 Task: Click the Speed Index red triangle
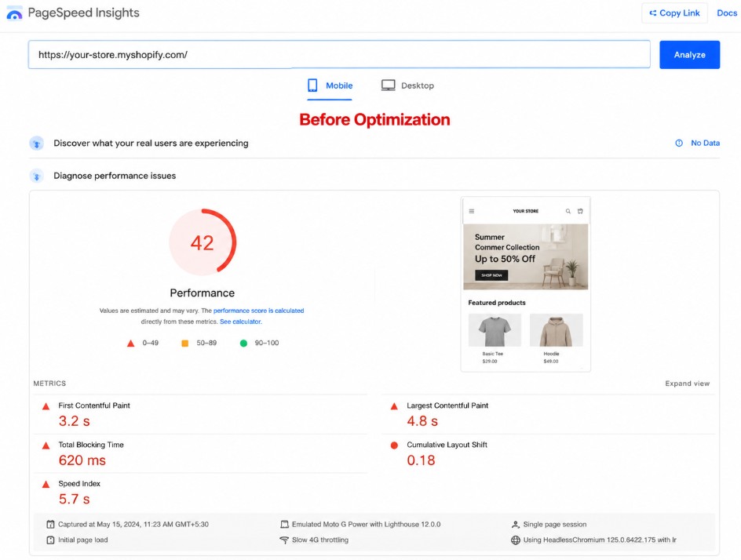[46, 484]
